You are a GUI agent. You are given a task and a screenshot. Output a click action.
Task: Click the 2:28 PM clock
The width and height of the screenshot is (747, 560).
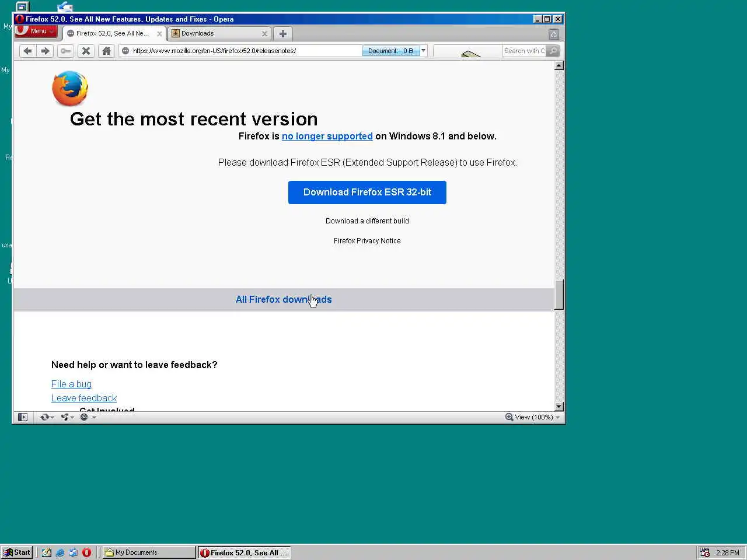728,552
